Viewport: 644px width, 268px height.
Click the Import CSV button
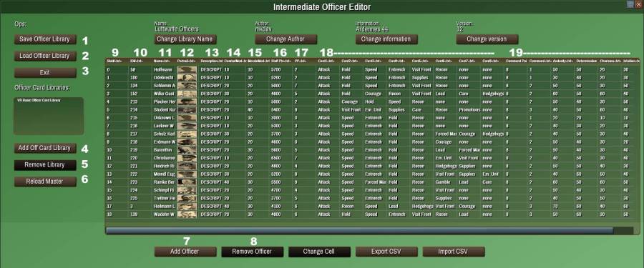454,252
